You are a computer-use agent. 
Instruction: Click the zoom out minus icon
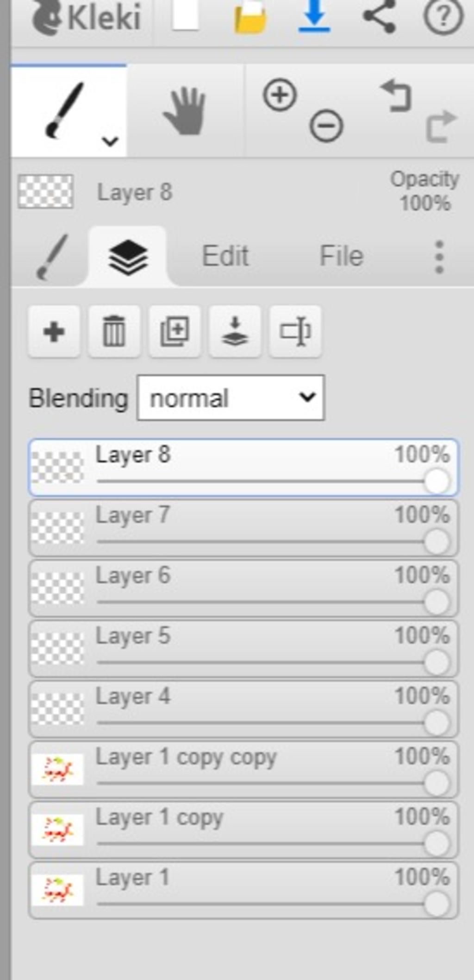pos(326,126)
